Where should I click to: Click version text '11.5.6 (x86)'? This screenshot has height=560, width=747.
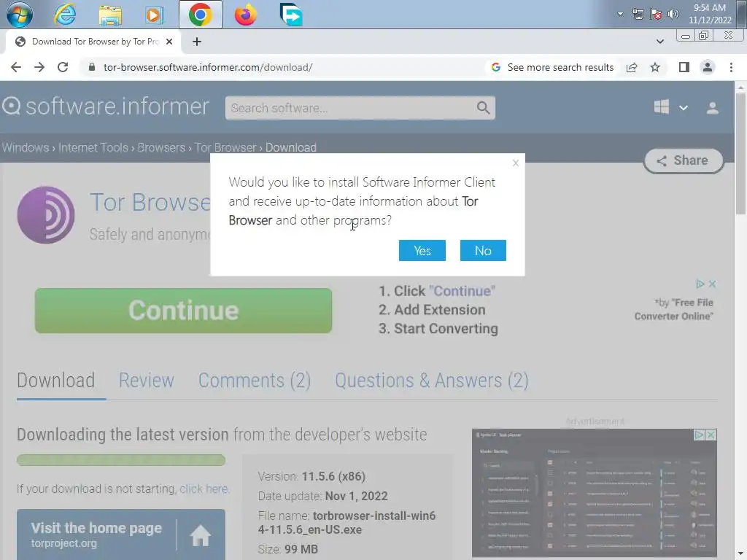(333, 476)
